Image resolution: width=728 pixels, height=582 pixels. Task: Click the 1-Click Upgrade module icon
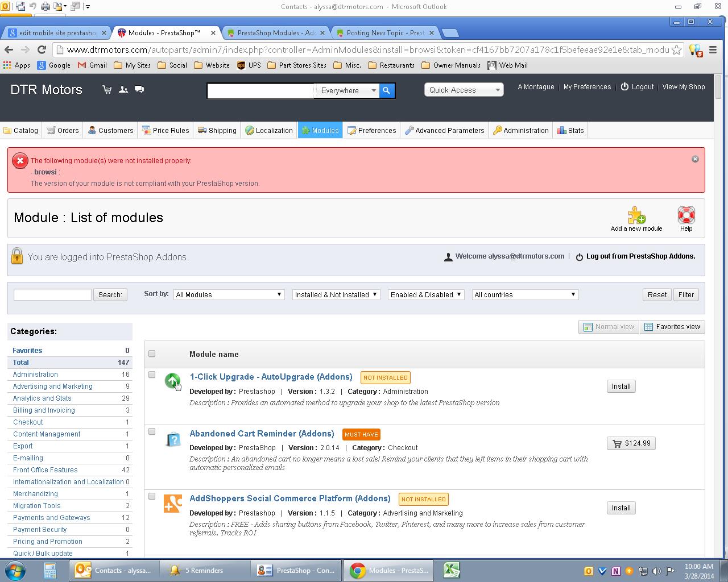pos(172,381)
